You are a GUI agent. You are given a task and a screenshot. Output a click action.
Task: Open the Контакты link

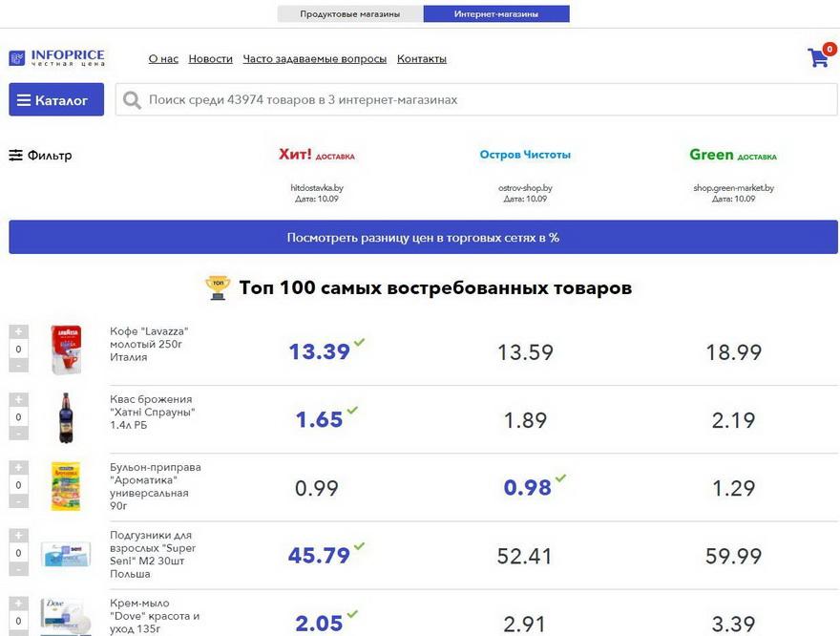422,59
